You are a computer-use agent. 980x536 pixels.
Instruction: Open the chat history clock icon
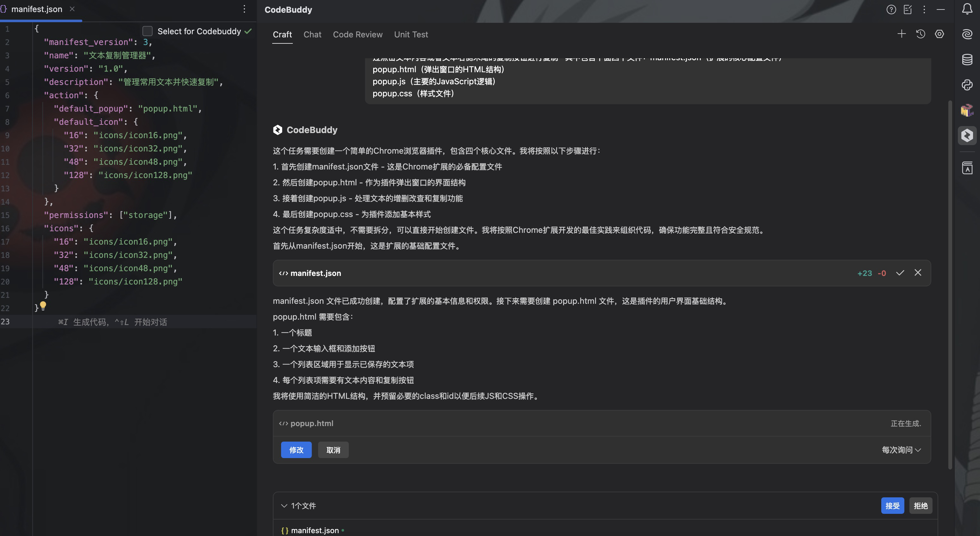(920, 34)
